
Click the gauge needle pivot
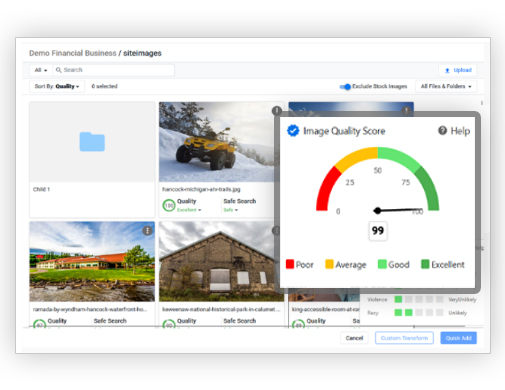coord(377,210)
